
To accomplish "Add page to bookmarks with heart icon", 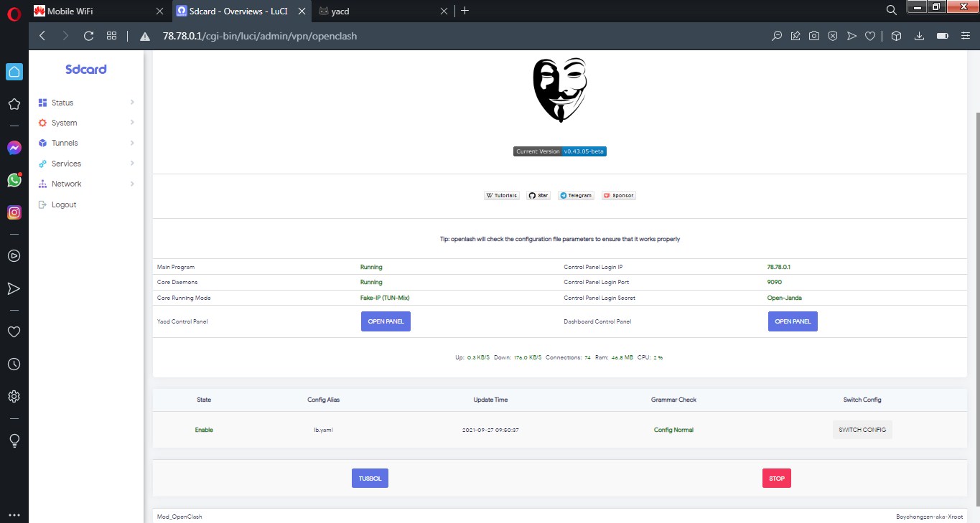I will (870, 36).
